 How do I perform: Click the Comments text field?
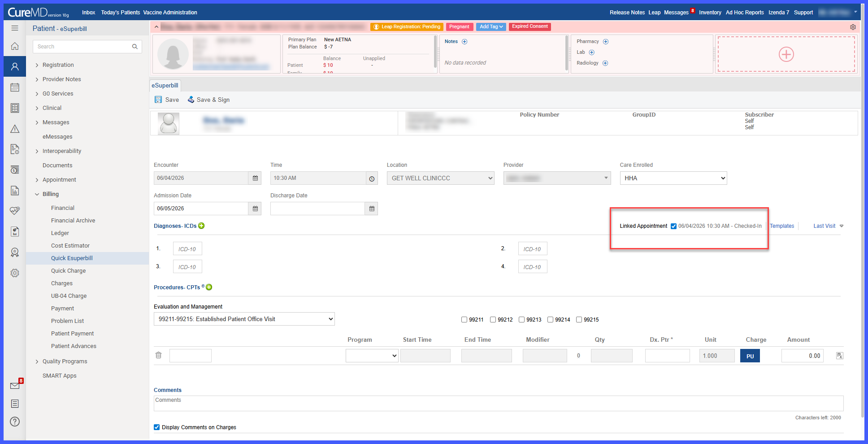[499, 403]
